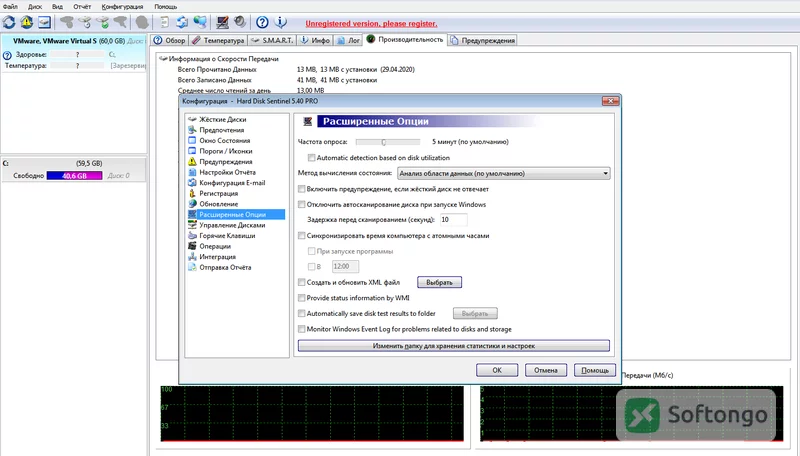Switch to the Лог tab
The width and height of the screenshot is (800, 456).
[348, 40]
